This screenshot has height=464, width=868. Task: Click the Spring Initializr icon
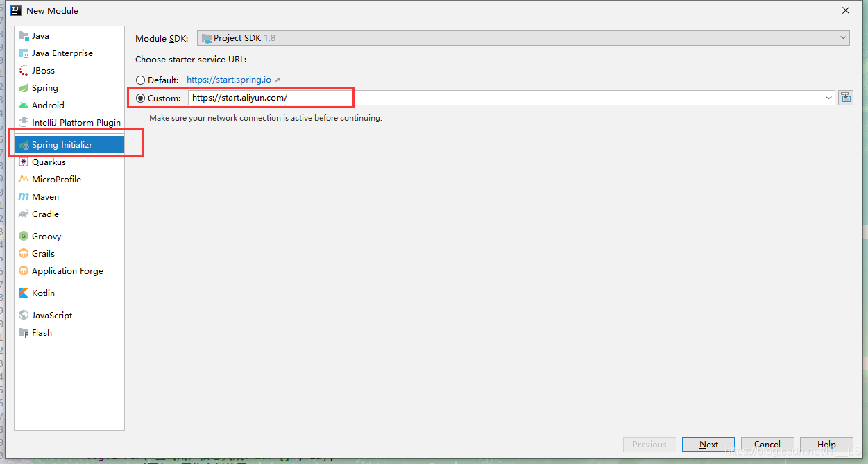click(24, 145)
